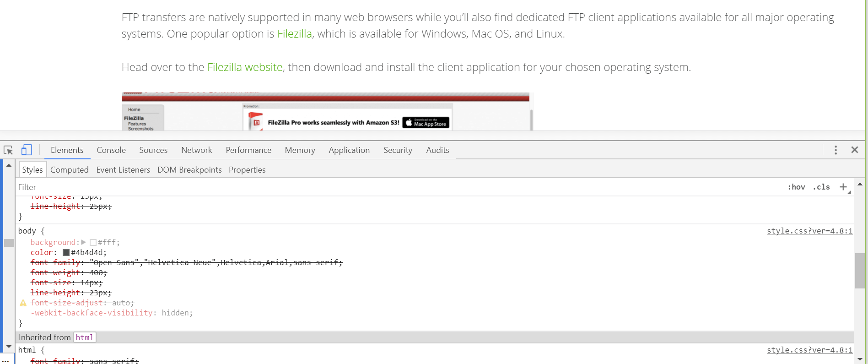
Task: Click the font-size-adjust warning icon
Action: 23,303
